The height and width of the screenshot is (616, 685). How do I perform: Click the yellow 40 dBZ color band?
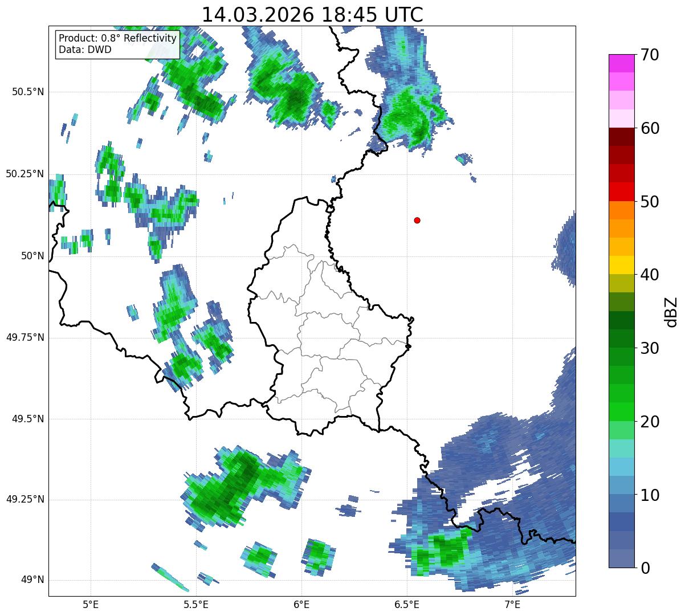click(x=622, y=265)
